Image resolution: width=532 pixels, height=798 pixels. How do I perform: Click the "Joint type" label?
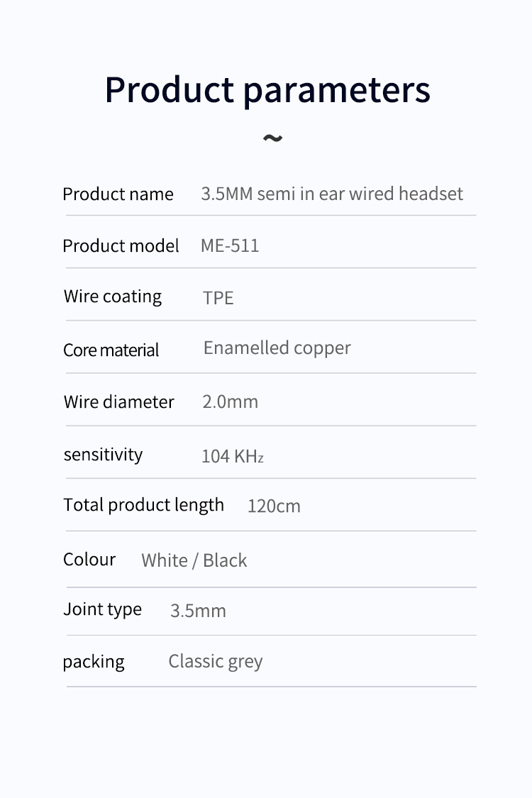click(x=102, y=610)
